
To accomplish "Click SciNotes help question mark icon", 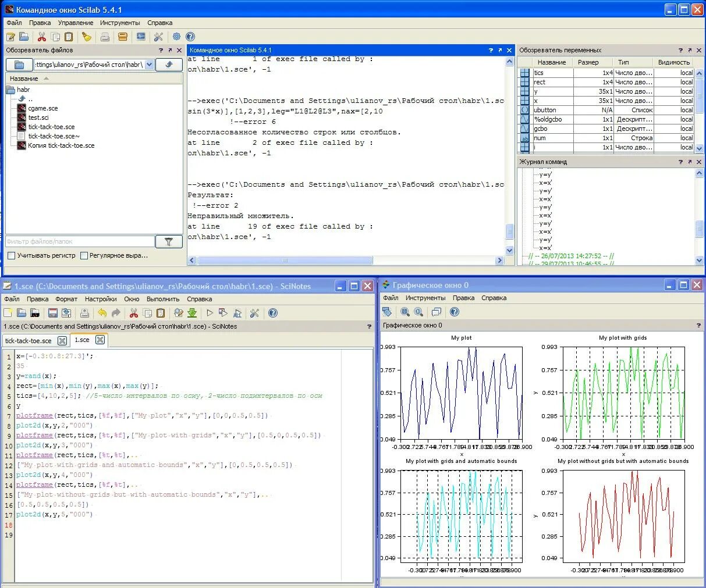I will [x=272, y=313].
